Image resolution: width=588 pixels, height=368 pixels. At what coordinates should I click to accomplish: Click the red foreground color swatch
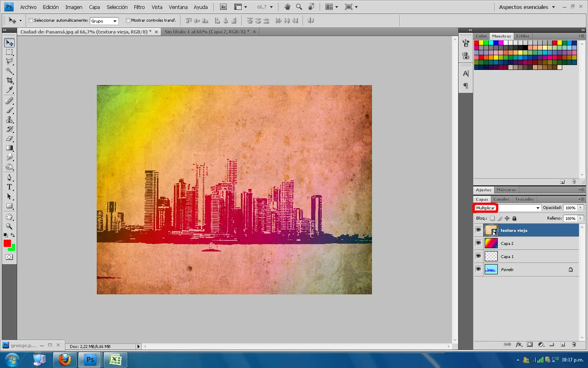click(x=7, y=243)
